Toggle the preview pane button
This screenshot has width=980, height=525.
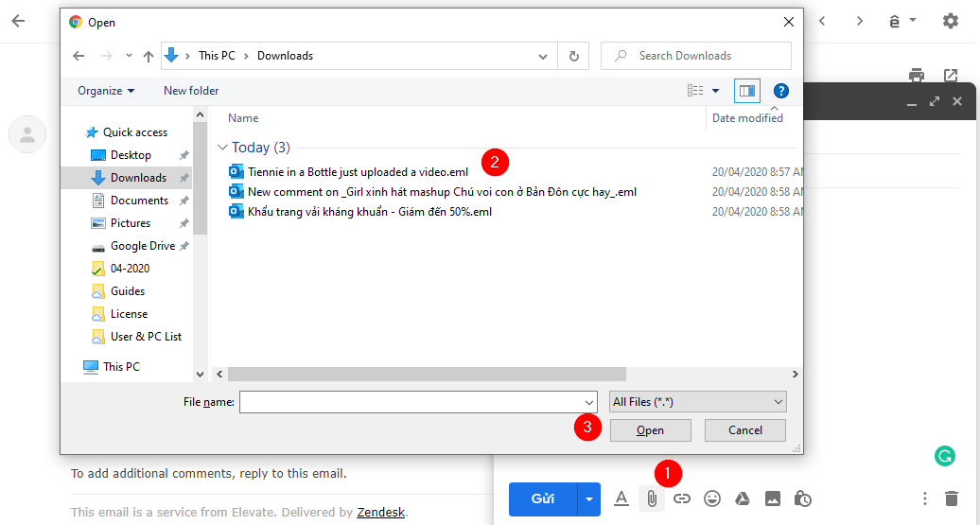747,91
